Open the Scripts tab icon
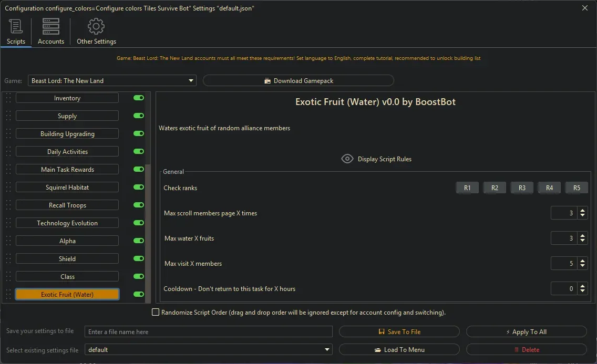597x364 pixels. coord(16,26)
